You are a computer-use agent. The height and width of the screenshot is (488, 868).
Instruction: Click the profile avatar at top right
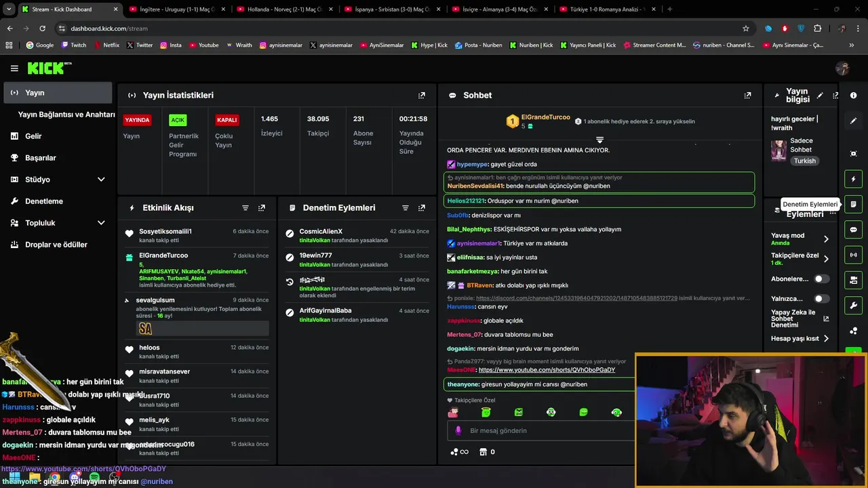click(843, 68)
